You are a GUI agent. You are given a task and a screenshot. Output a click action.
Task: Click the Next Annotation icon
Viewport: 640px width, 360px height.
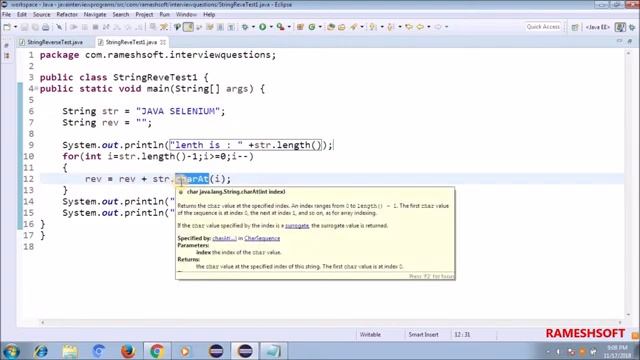[x=373, y=27]
